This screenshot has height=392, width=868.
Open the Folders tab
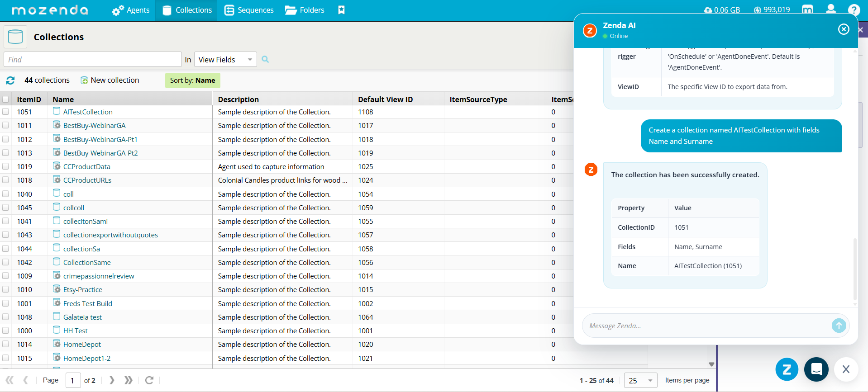305,10
